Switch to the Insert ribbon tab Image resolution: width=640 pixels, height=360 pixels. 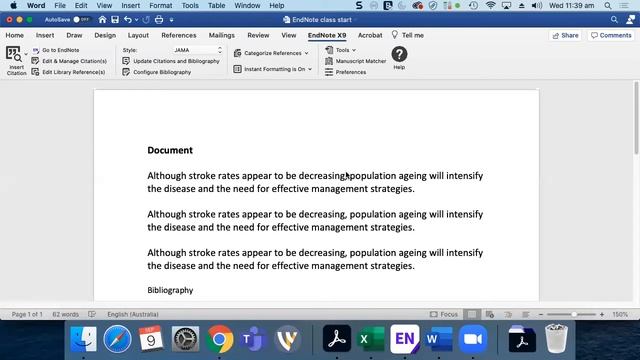tap(45, 36)
